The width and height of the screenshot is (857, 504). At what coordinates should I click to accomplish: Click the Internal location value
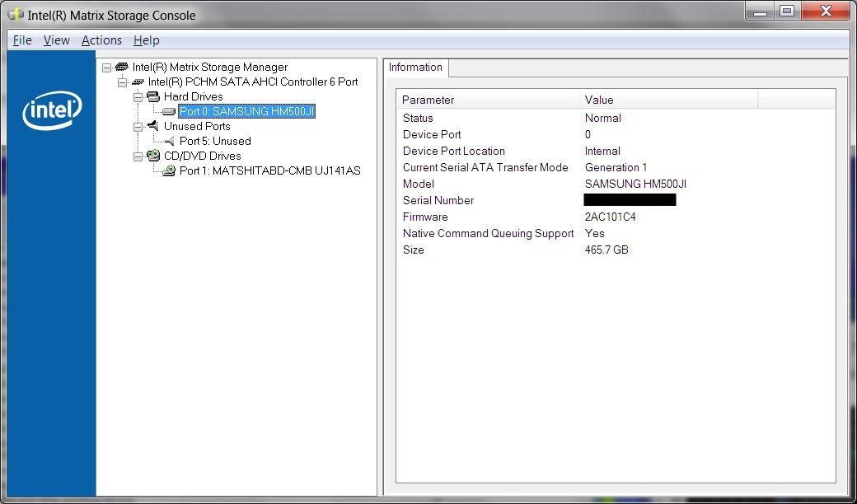pyautogui.click(x=602, y=151)
